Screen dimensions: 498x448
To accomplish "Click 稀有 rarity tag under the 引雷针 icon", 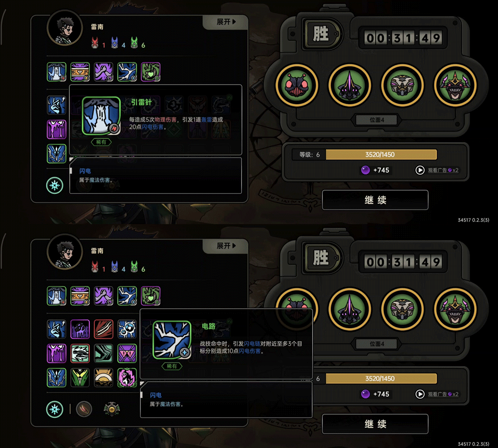I will 101,142.
